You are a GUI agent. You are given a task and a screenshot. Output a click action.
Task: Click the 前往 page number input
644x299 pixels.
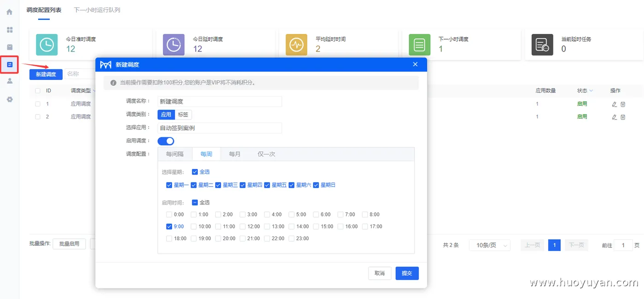point(623,245)
